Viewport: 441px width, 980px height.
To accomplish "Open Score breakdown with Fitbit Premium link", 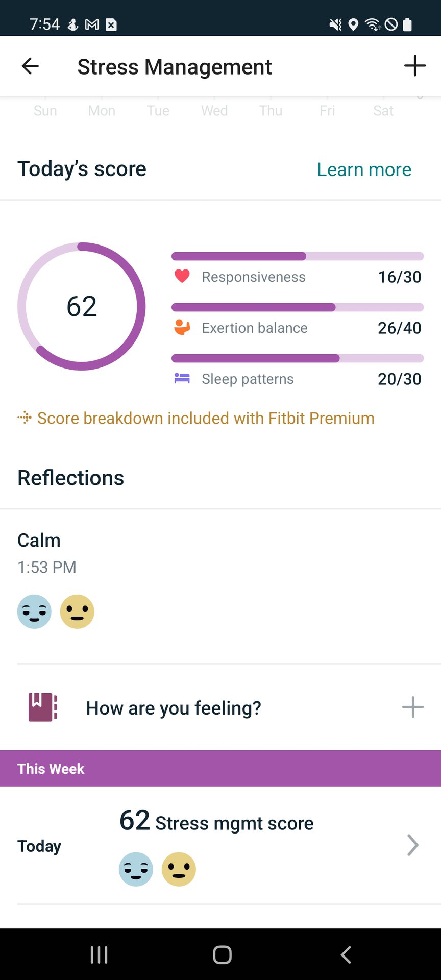I will tap(205, 418).
